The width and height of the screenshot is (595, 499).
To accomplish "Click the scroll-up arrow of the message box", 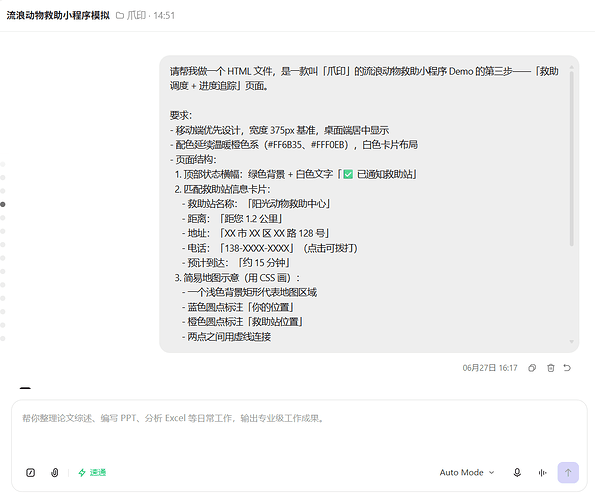I will [x=571, y=67].
